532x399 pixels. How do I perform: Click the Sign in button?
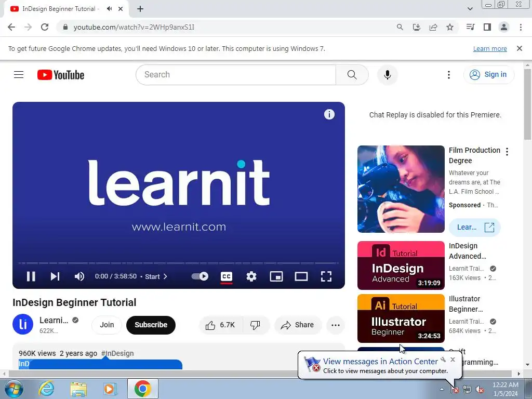pyautogui.click(x=489, y=75)
